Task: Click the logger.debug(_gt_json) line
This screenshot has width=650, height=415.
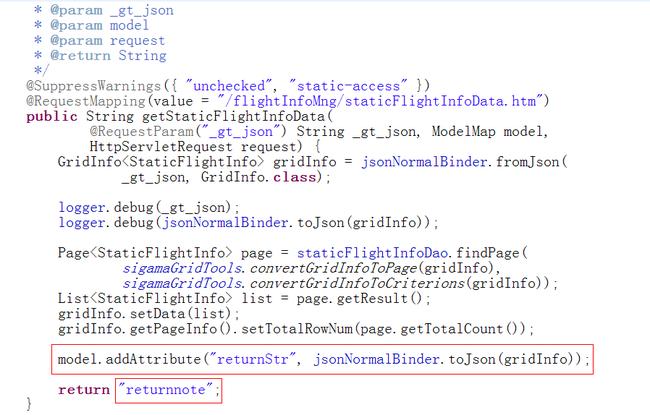Action: coord(149,207)
